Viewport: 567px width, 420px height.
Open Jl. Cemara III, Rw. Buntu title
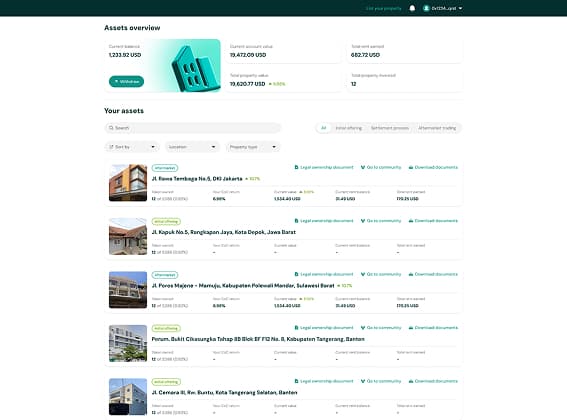click(225, 393)
